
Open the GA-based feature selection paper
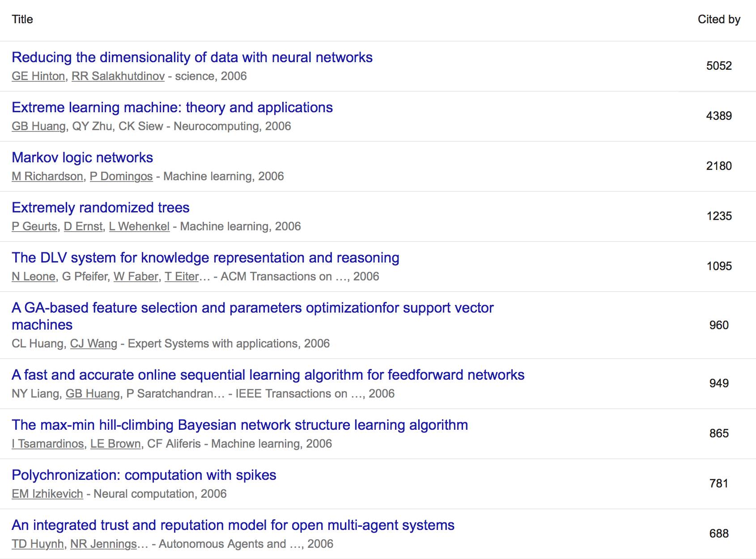(252, 308)
